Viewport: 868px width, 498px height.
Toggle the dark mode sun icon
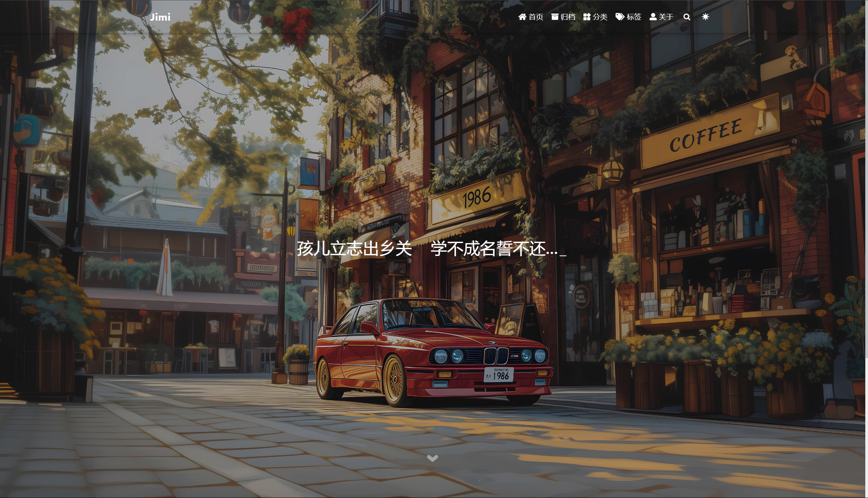tap(705, 17)
